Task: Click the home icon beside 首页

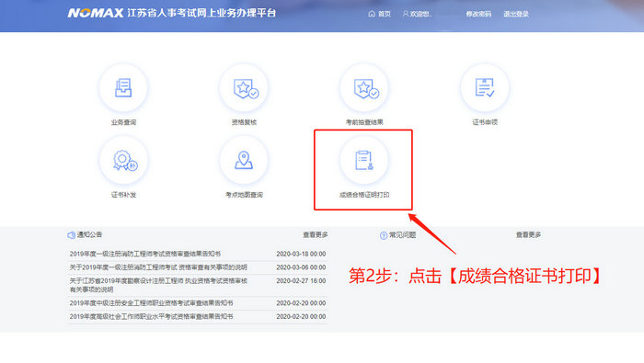Action: click(372, 14)
